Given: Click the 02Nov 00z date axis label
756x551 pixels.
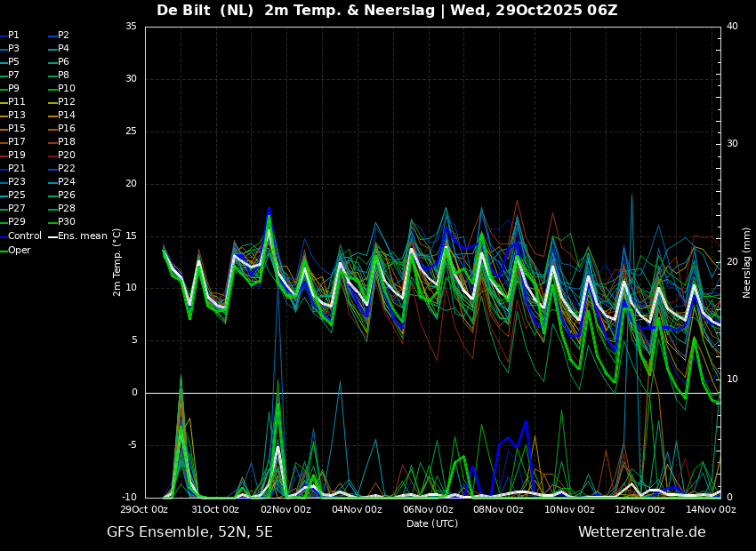Looking at the screenshot, I should pyautogui.click(x=286, y=509).
